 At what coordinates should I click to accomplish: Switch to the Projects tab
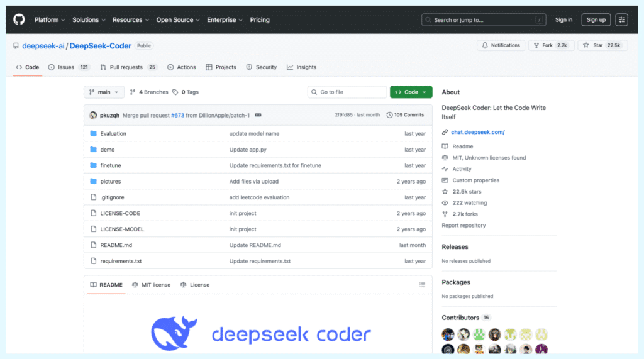[221, 67]
